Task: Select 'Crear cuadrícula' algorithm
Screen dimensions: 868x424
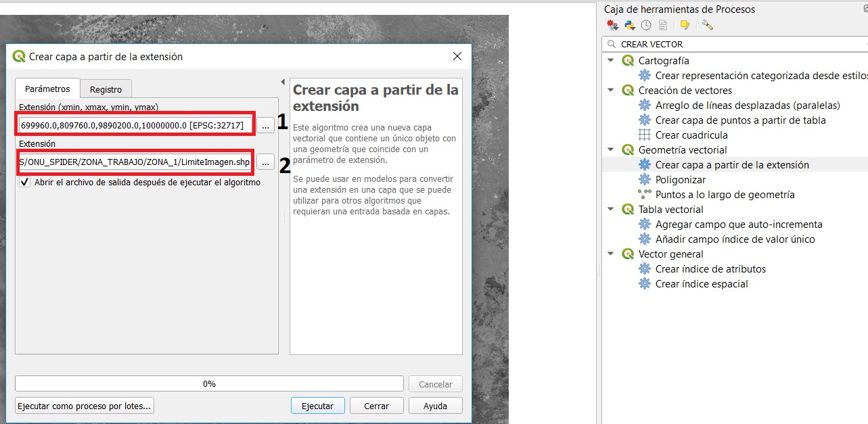Action: [x=691, y=135]
